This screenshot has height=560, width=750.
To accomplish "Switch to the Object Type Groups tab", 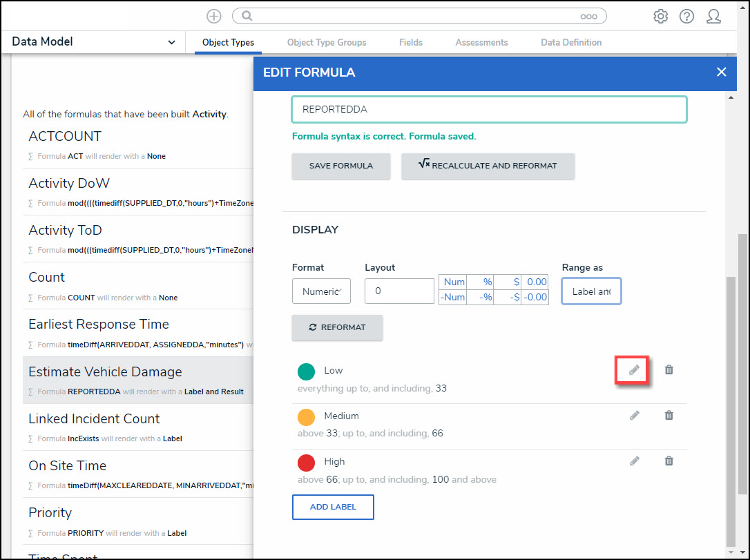I will click(x=327, y=43).
